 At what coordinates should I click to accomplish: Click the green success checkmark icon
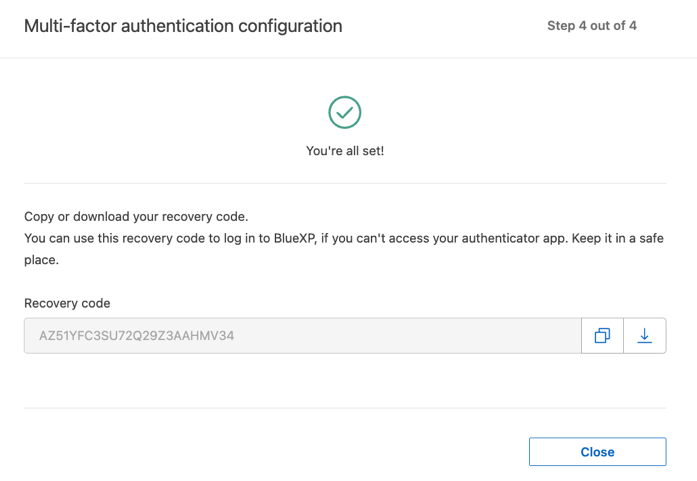345,112
